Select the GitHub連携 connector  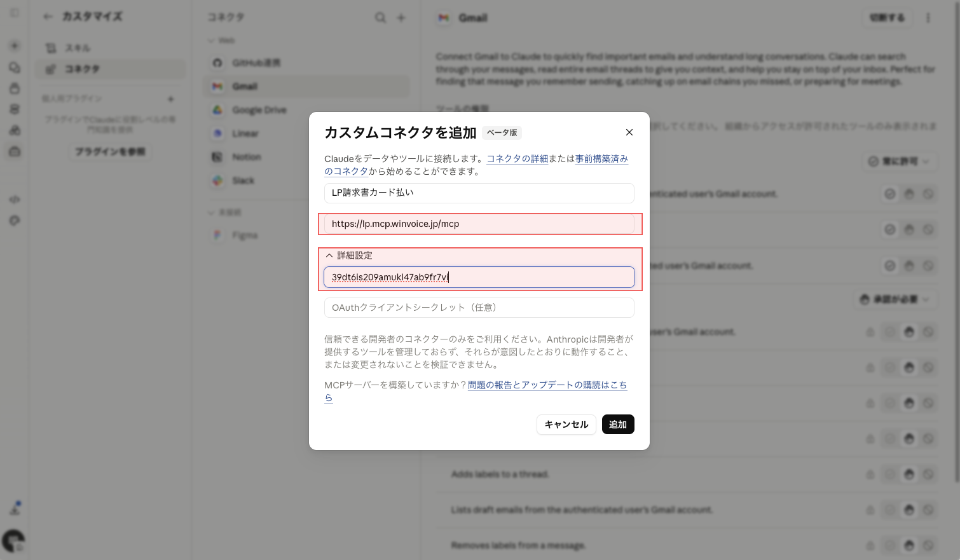(306, 63)
